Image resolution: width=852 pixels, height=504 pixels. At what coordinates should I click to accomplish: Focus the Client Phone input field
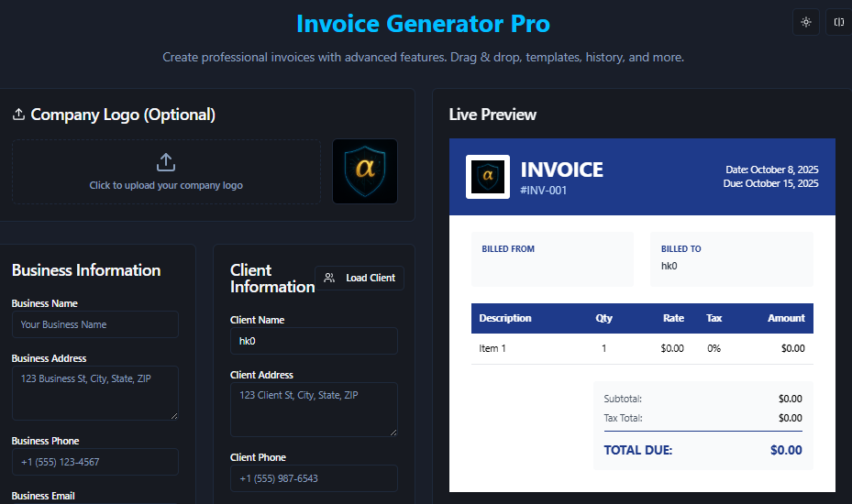click(x=314, y=478)
